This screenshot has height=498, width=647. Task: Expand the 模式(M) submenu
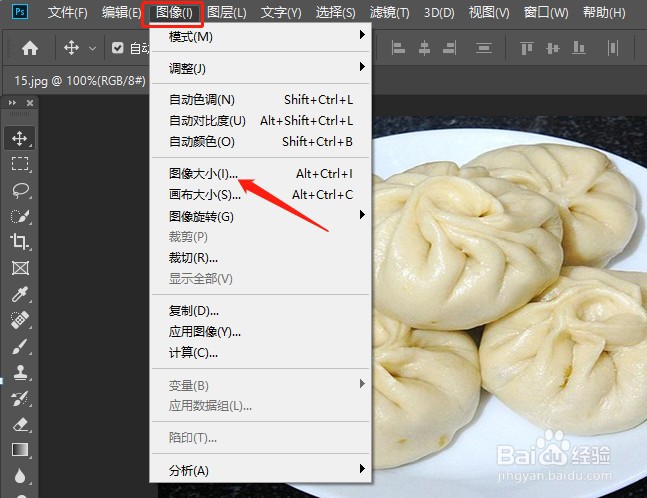point(260,37)
